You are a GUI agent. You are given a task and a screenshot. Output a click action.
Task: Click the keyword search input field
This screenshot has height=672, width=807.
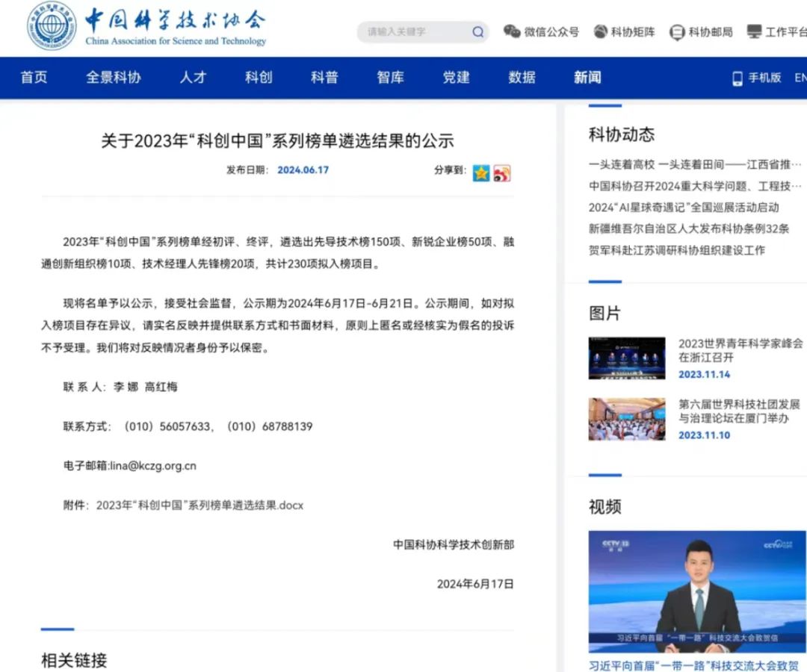(415, 32)
